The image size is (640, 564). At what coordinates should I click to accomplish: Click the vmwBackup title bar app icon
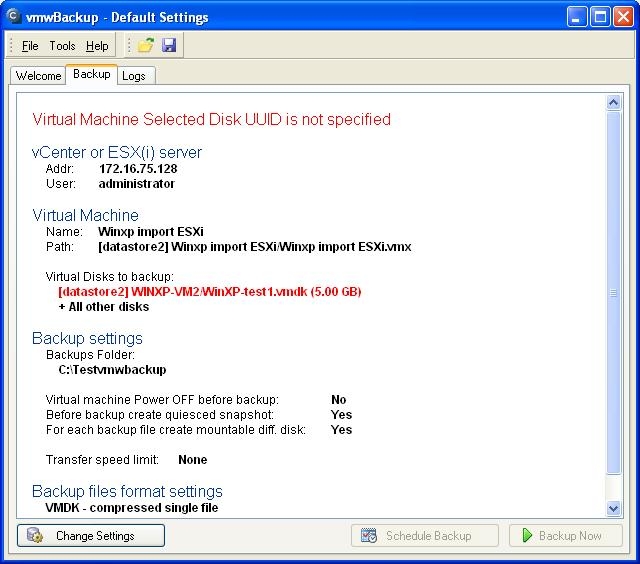pos(13,16)
